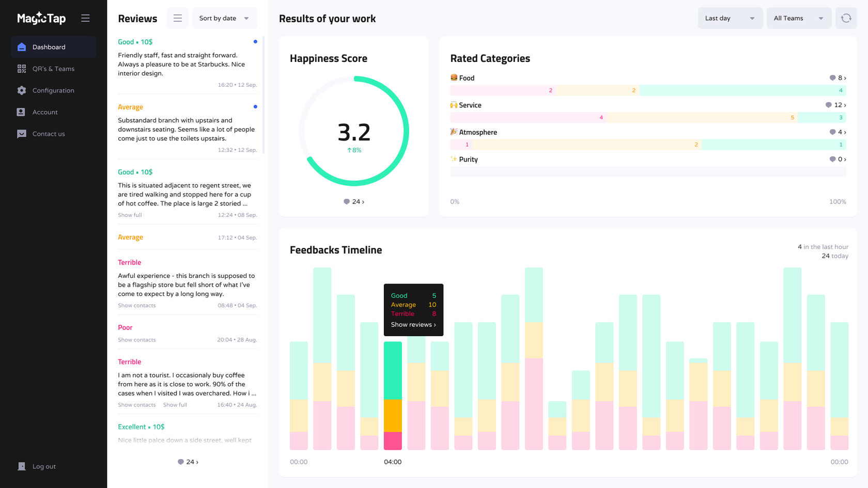Open the Reviews list view icon

pos(177,18)
